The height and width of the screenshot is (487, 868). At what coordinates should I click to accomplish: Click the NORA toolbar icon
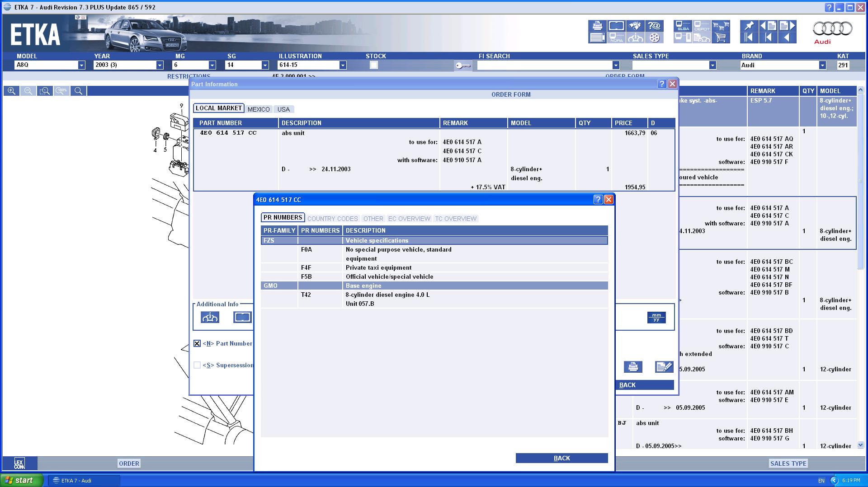pyautogui.click(x=616, y=38)
